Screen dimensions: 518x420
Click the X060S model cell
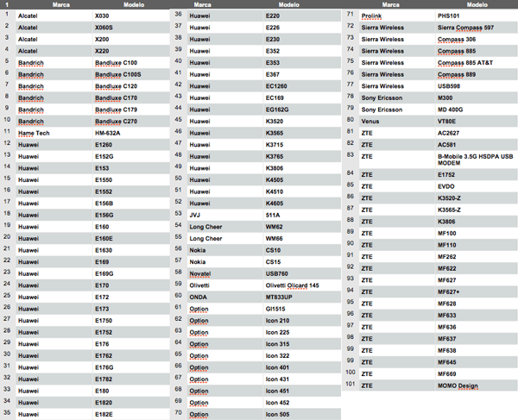(x=131, y=28)
